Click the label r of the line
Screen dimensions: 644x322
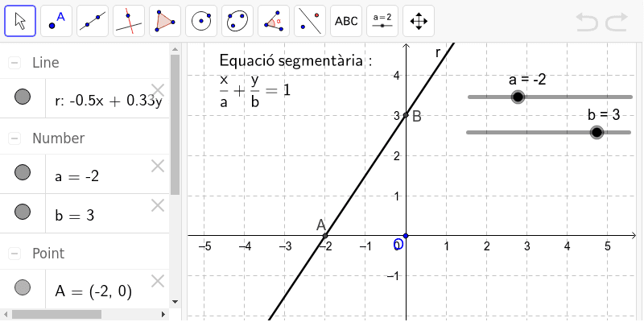[438, 52]
